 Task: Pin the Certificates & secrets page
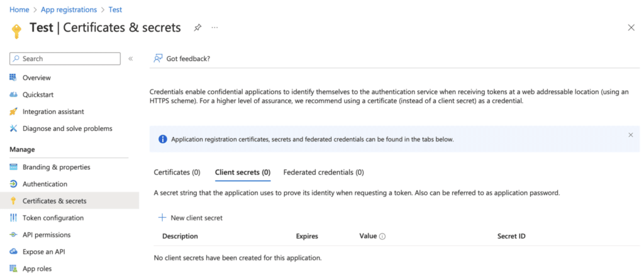pyautogui.click(x=197, y=28)
